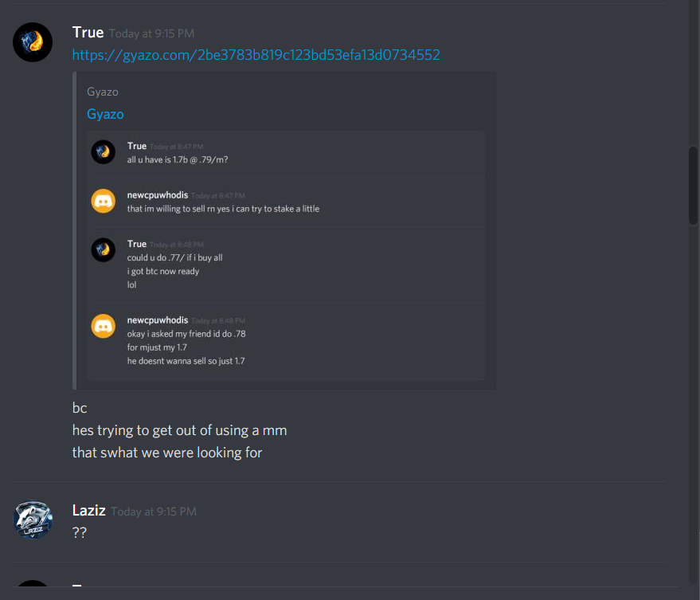Click the newcpuwhodis avatar beside 'okay i asked my friend'
700x600 pixels.
click(x=103, y=326)
